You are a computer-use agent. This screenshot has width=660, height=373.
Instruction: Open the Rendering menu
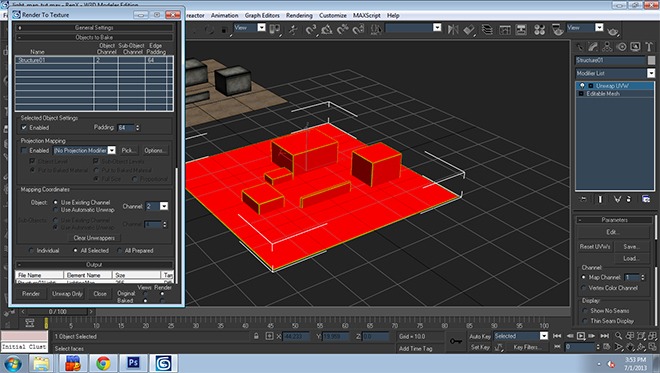[x=299, y=16]
